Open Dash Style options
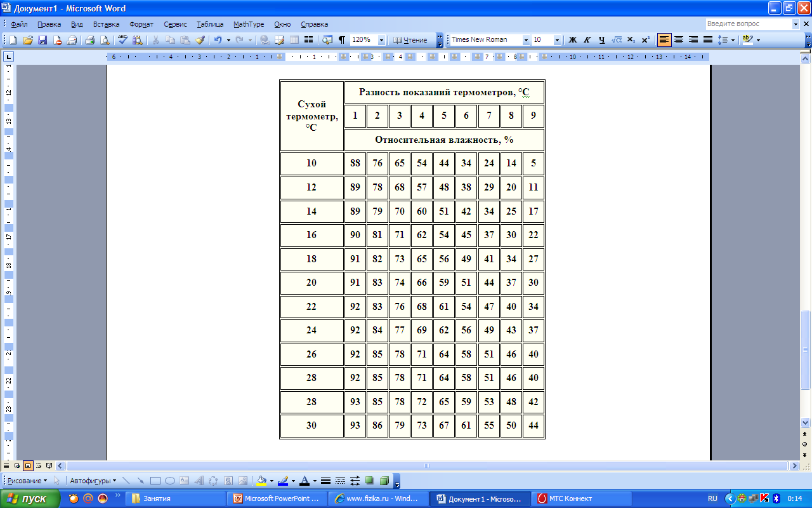This screenshot has height=508, width=812. [x=340, y=481]
